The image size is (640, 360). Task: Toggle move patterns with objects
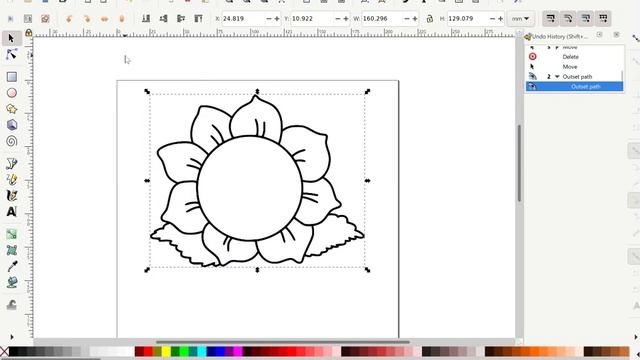(x=603, y=18)
